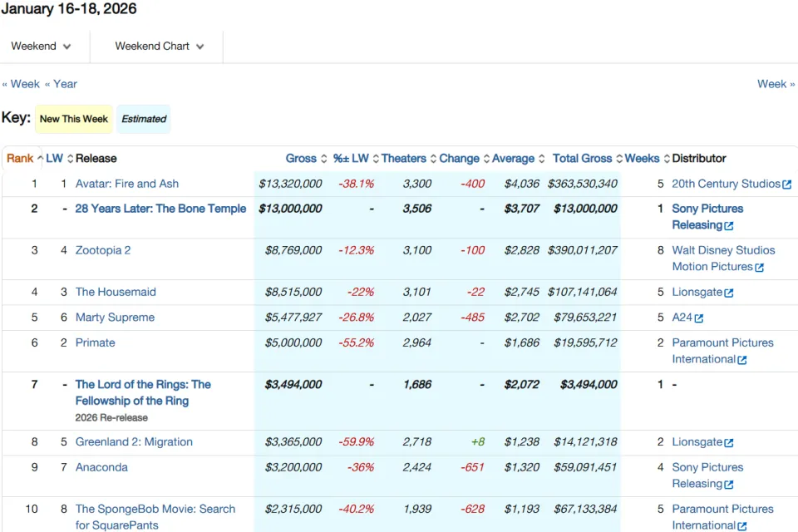Select Zootopia 2 total $390,011,207
The height and width of the screenshot is (532, 798).
pos(582,250)
